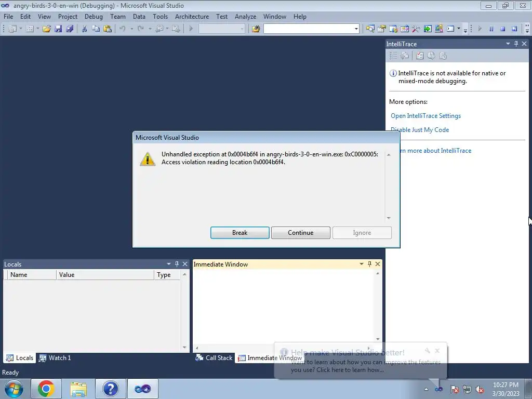Open Solution Explorer from toolbar icon
Image resolution: width=532 pixels, height=399 pixels.
[370, 29]
